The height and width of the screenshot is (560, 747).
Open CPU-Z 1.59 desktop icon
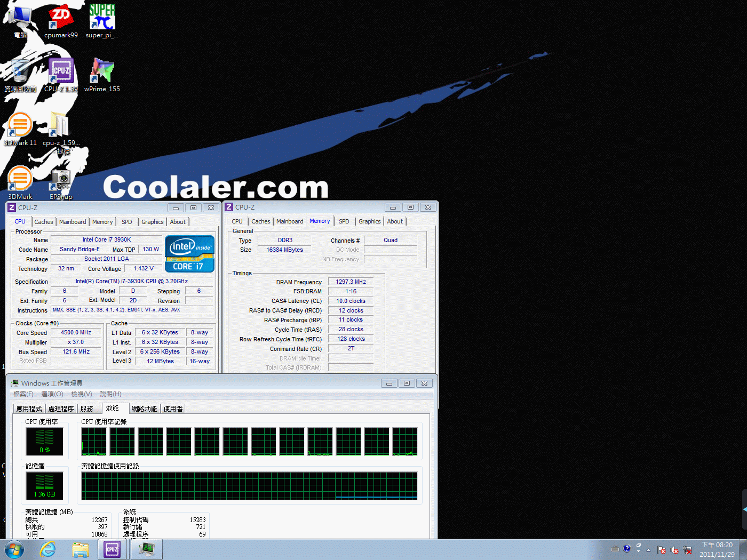click(61, 75)
